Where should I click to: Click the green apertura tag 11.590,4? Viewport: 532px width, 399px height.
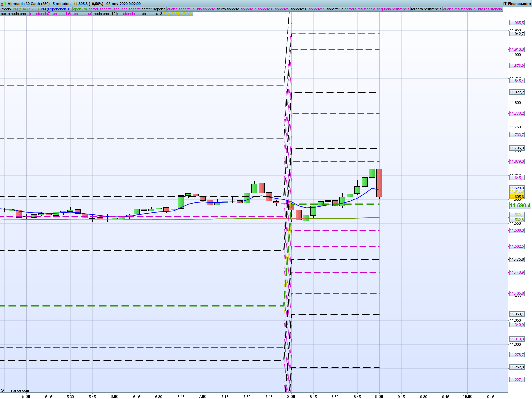point(520,205)
